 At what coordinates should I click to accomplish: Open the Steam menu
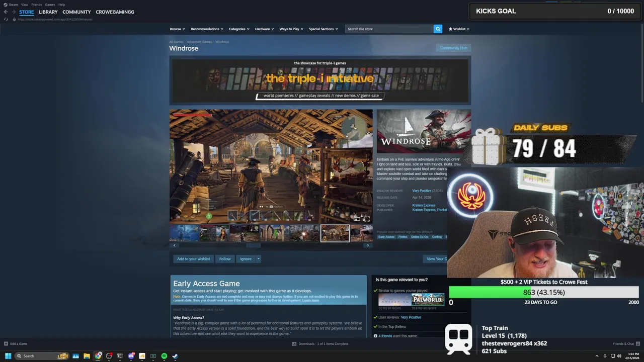[13, 5]
